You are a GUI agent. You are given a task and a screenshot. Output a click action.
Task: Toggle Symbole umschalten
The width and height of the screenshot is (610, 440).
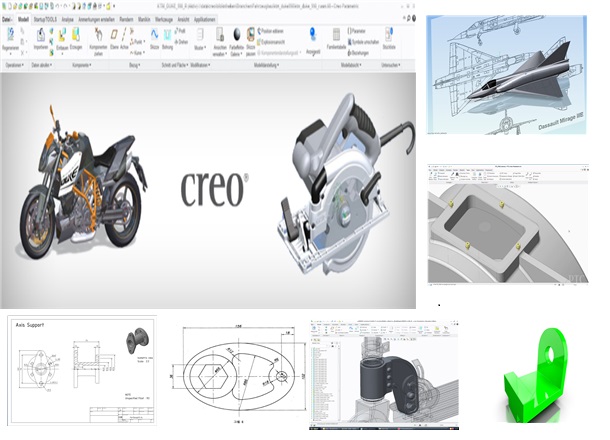pyautogui.click(x=363, y=42)
